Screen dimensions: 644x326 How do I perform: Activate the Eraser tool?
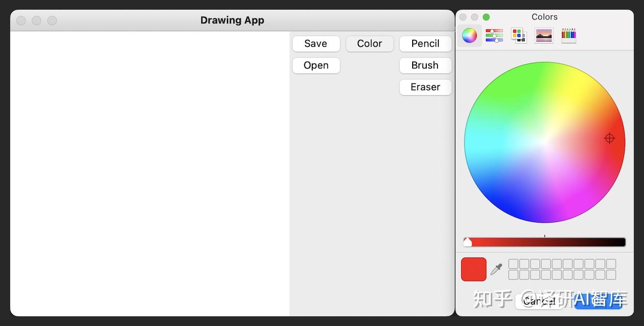425,87
